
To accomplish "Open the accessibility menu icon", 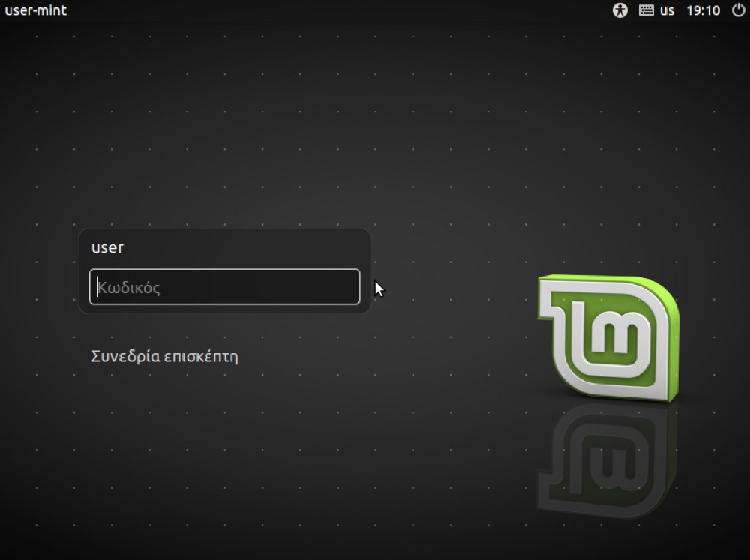I will tap(620, 10).
